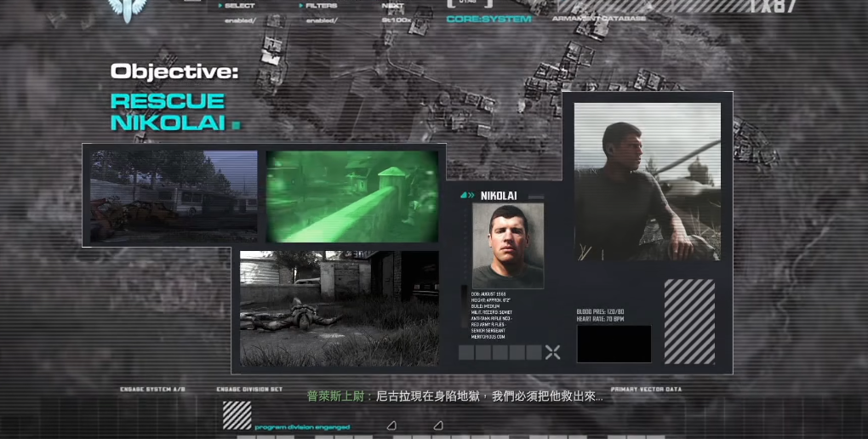Expand the SELECT arrow option in top bar
Viewport: 868px width, 439px height.
click(237, 6)
